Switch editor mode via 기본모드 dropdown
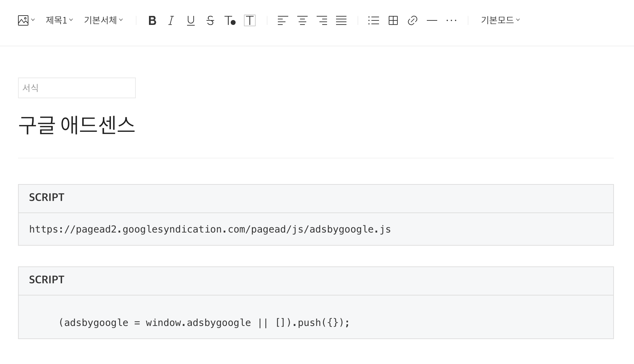The width and height of the screenshot is (634, 364). (x=500, y=20)
